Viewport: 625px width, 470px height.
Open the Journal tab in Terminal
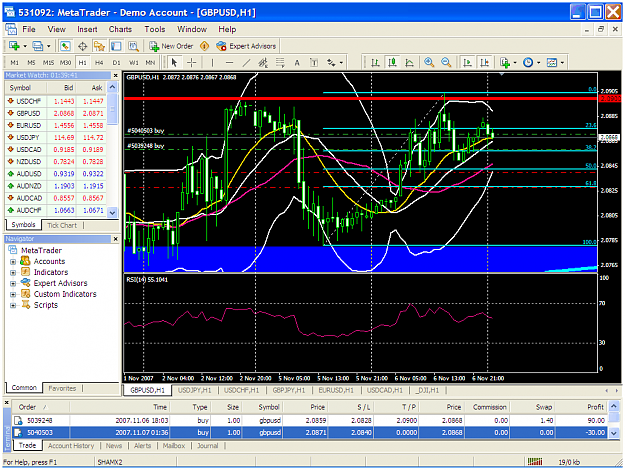pos(208,446)
